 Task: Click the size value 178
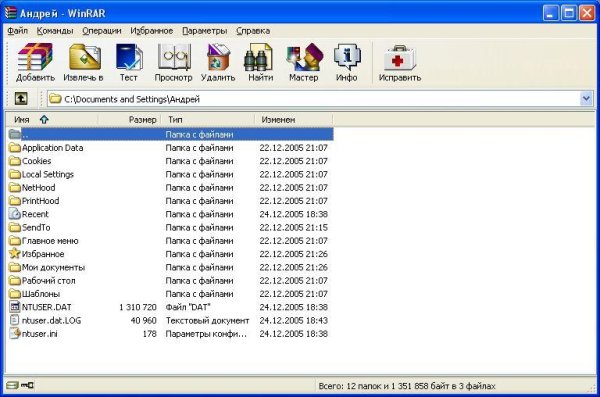click(x=150, y=334)
